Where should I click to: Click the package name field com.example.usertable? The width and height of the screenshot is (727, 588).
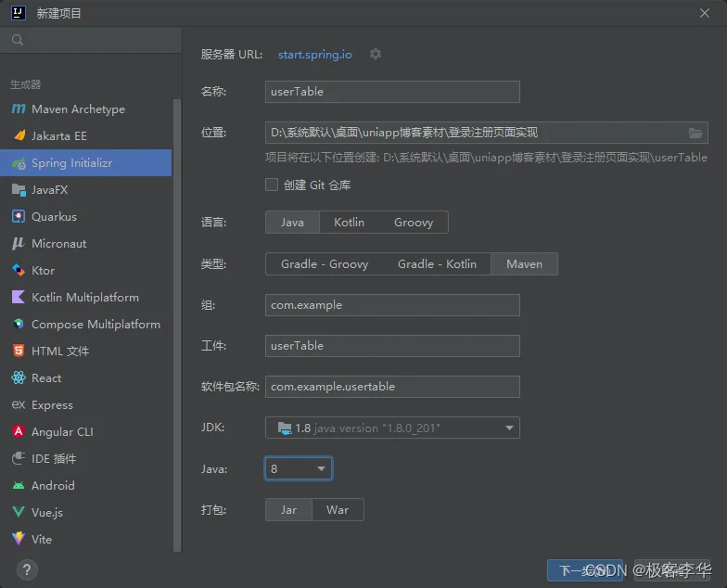[x=392, y=387]
